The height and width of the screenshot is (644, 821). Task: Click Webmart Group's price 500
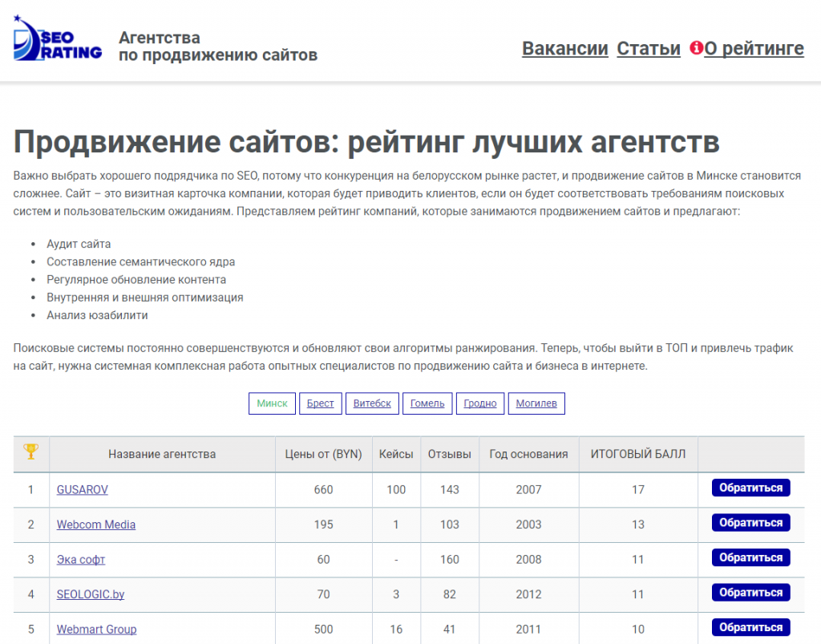(324, 630)
